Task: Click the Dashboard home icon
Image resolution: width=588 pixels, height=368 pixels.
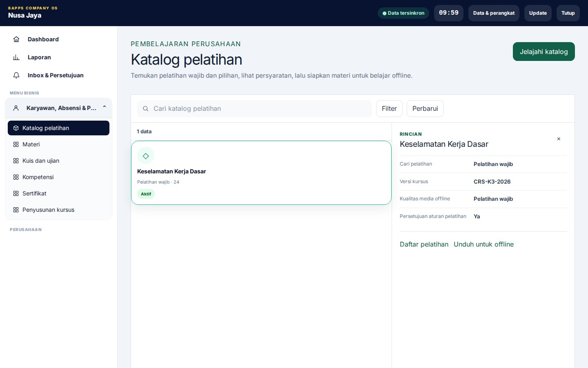Action: tap(16, 39)
